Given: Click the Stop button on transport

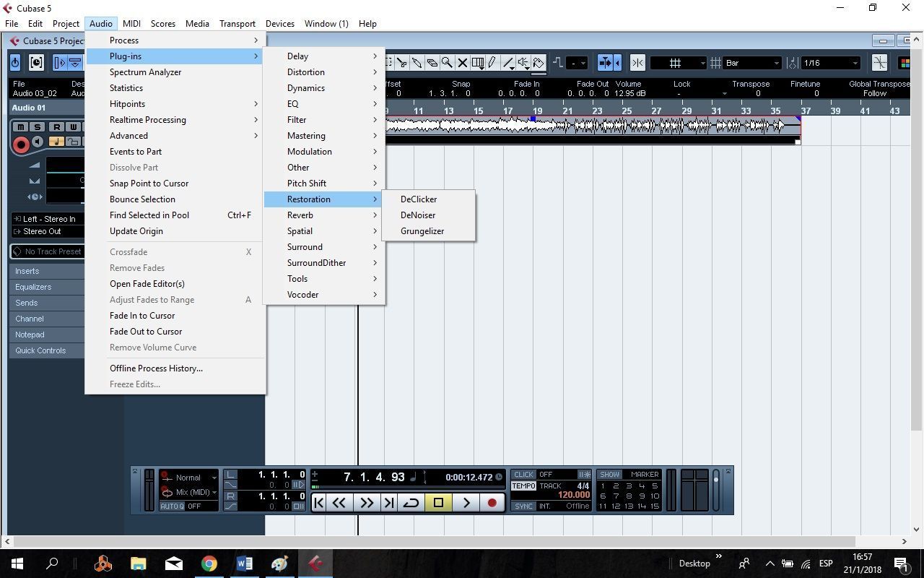Looking at the screenshot, I should [438, 503].
